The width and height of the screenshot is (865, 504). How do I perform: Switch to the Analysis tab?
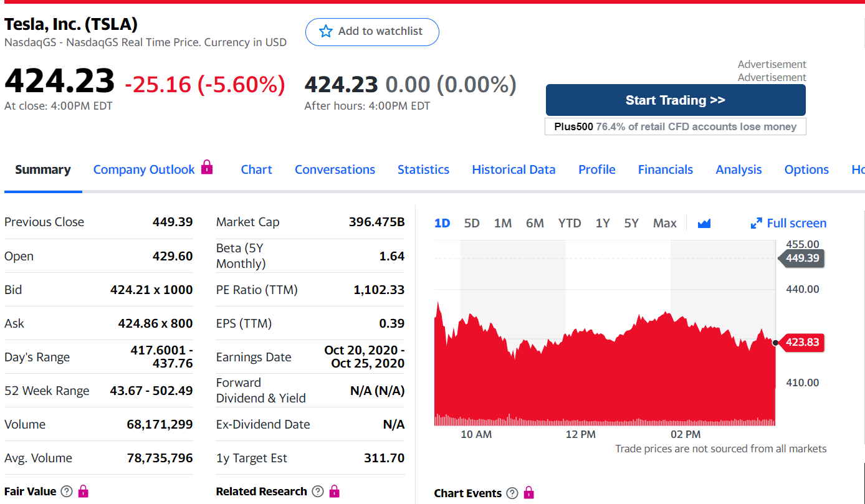[738, 169]
